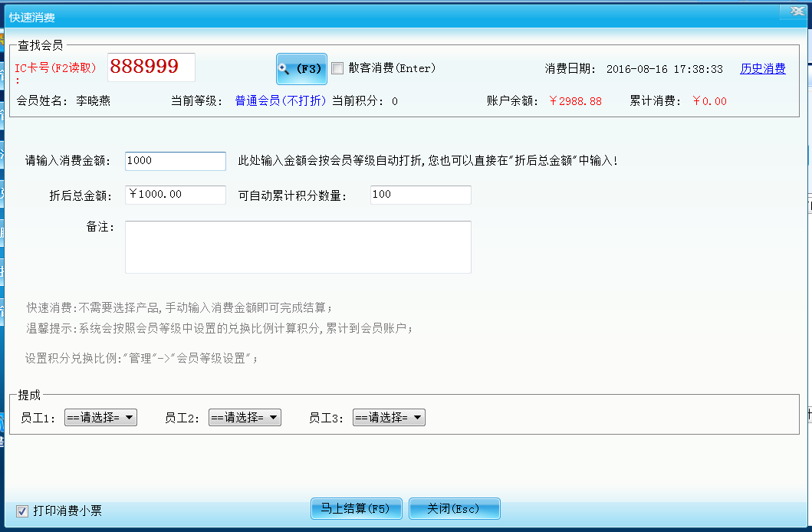Viewport: 812px width, 532px height.
Task: Open the 员工2 employee selector dropdown
Action: pos(245,418)
